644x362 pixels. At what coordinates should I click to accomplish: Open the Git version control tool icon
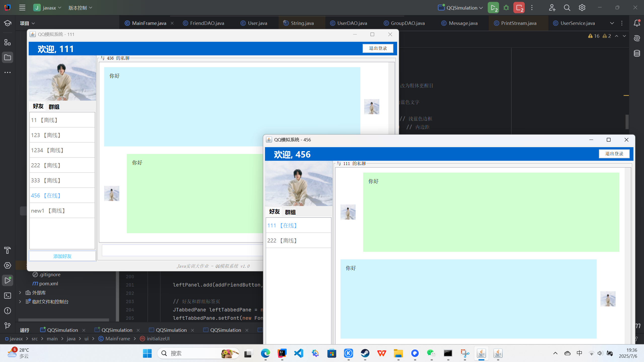8,326
